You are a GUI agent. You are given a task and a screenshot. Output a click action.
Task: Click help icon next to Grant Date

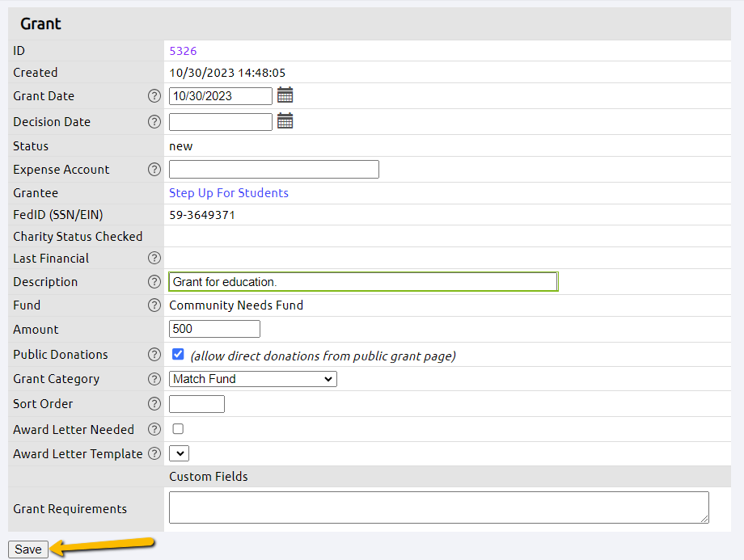(154, 96)
